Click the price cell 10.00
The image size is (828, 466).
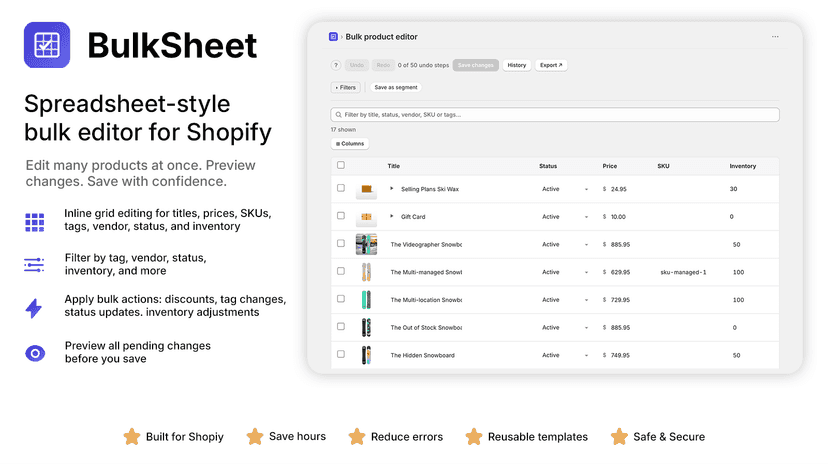coord(618,217)
